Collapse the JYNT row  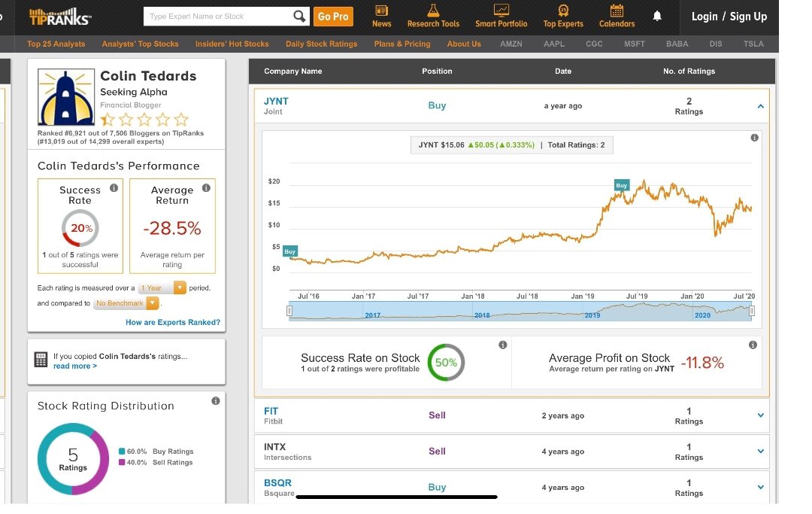[x=760, y=106]
